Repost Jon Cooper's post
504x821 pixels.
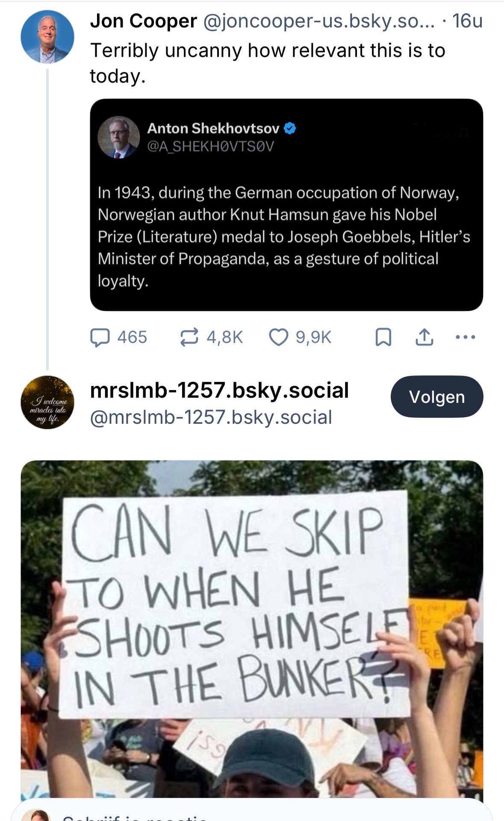point(189,337)
